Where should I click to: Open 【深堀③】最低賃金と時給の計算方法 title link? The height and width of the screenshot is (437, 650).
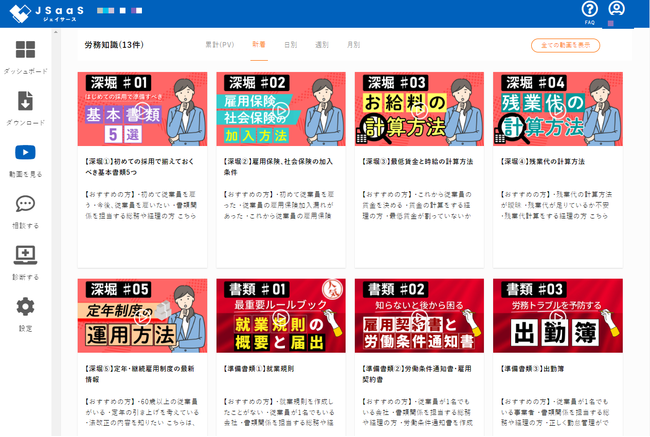point(414,161)
